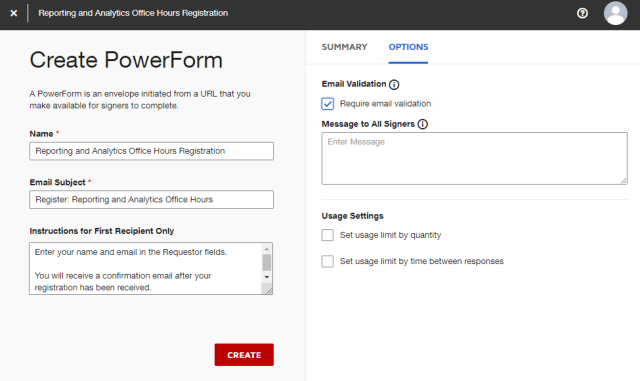Enable Set usage limit by quantity

point(327,235)
